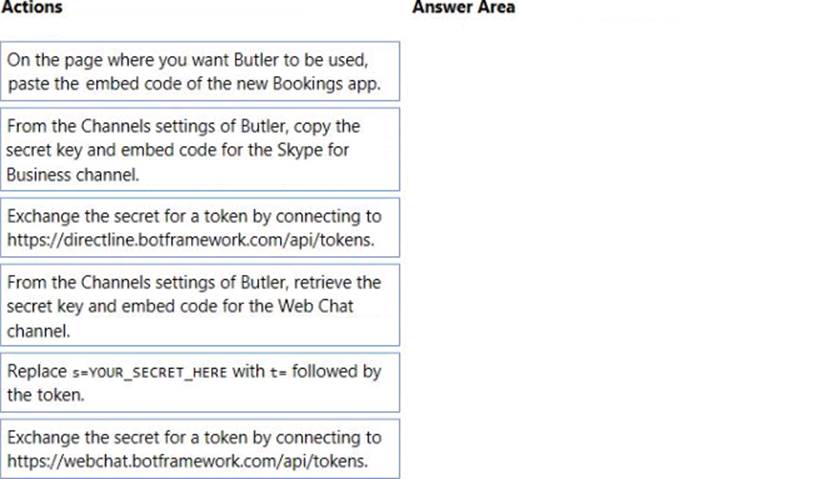Select the paste Bookings app embed code action
Image resolution: width=813 pixels, height=479 pixels.
click(200, 72)
